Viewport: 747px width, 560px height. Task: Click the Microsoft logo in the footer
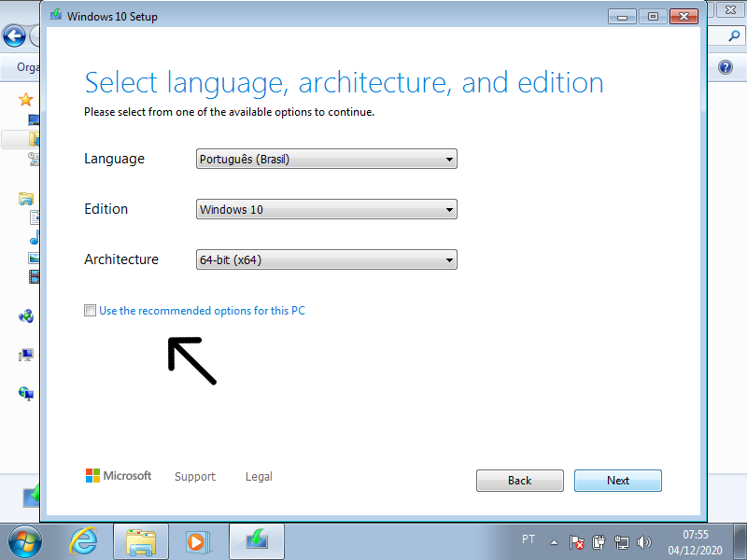click(119, 476)
